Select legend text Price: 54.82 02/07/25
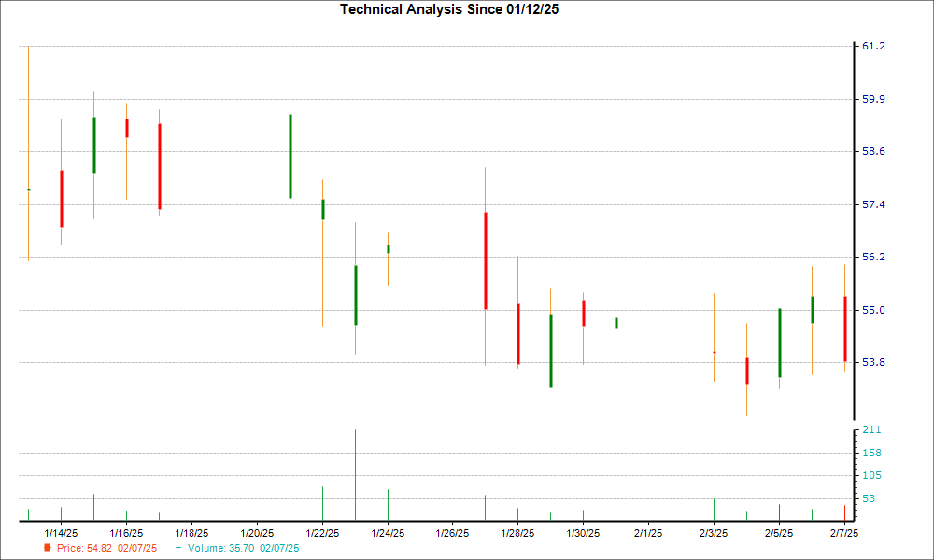This screenshot has height=560, width=934. (x=107, y=548)
